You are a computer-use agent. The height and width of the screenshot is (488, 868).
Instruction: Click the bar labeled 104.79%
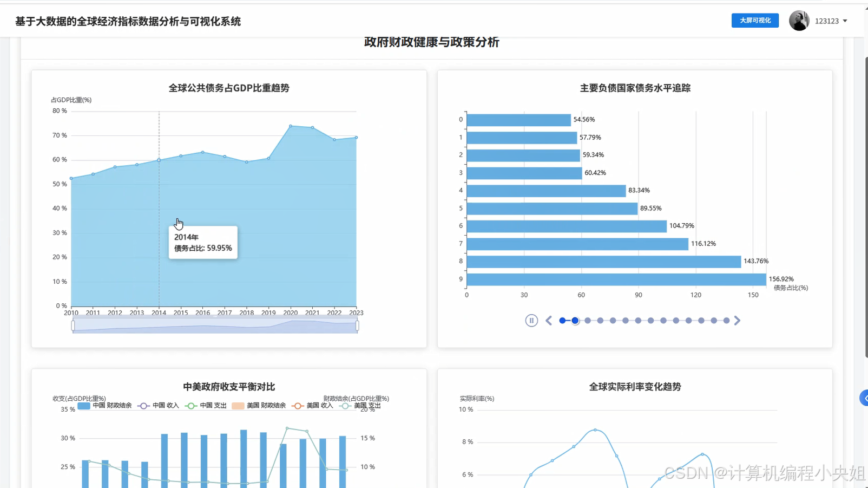tap(567, 226)
